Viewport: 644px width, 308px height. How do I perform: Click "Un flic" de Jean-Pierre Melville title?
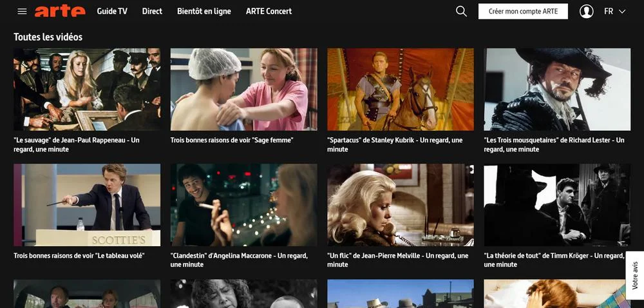point(397,260)
